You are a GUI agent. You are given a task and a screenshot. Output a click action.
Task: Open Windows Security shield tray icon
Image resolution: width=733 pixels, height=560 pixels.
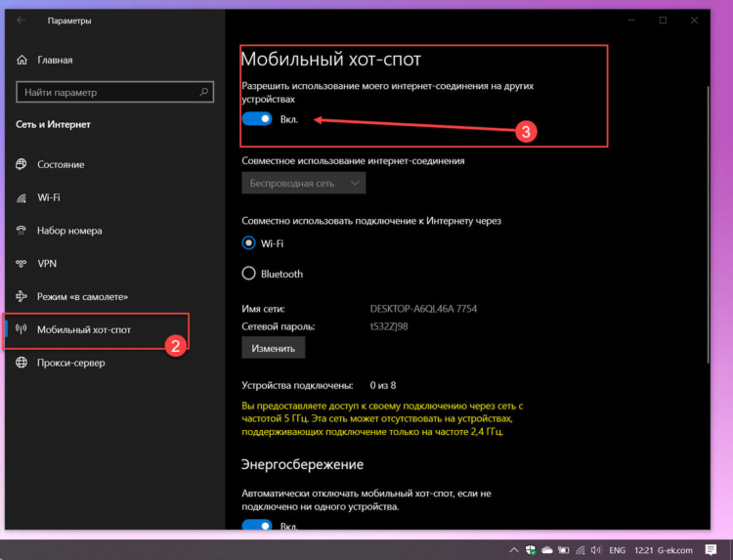click(x=530, y=550)
